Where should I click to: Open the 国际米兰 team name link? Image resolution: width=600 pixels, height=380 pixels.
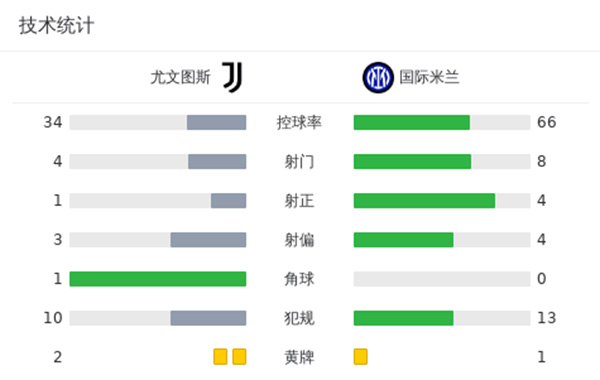point(429,77)
